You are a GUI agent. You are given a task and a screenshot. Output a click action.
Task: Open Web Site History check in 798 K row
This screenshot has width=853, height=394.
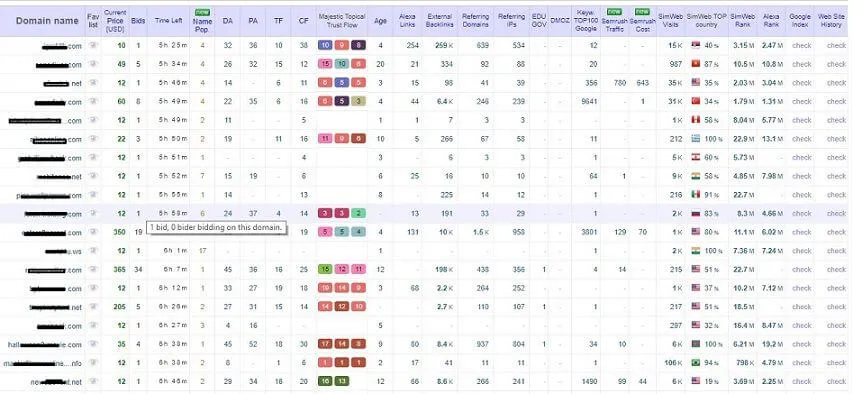(836, 362)
